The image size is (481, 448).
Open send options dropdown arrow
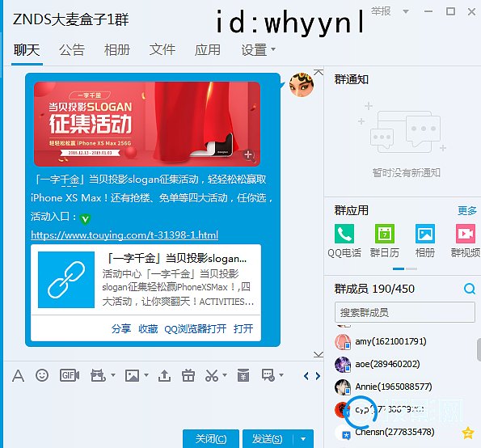tap(303, 439)
